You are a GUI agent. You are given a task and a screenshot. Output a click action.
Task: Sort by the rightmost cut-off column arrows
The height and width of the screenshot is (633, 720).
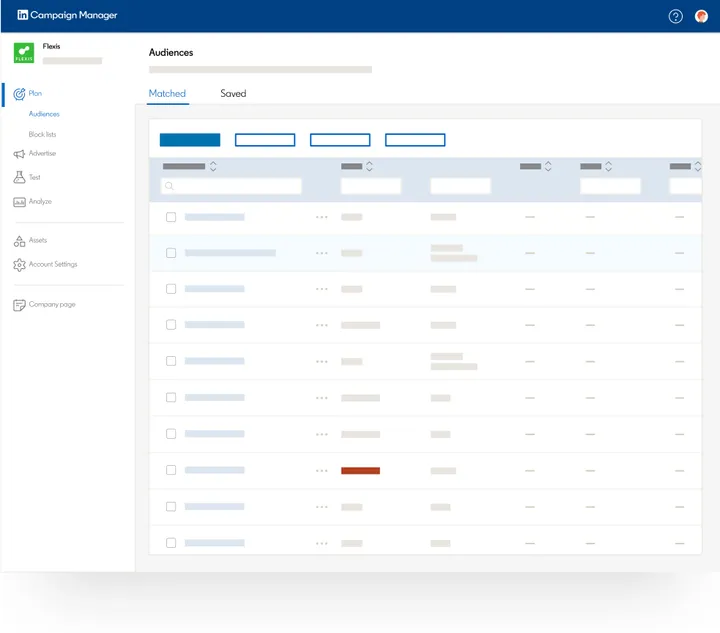(x=698, y=166)
